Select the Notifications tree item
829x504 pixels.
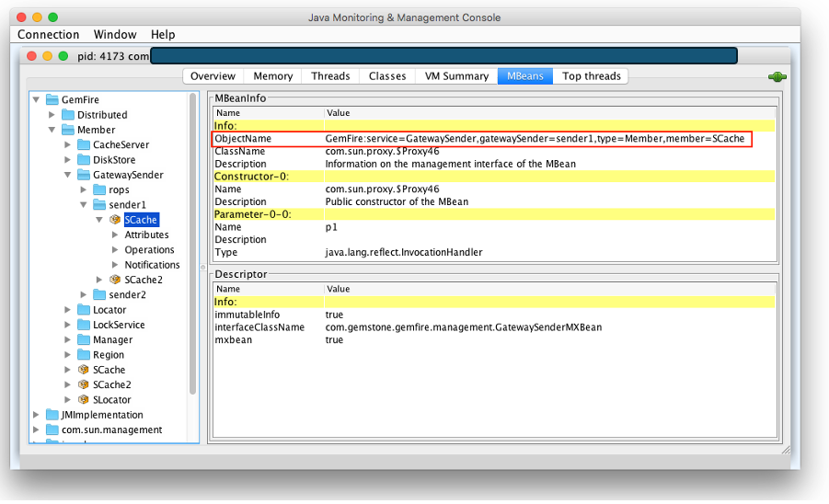point(152,265)
